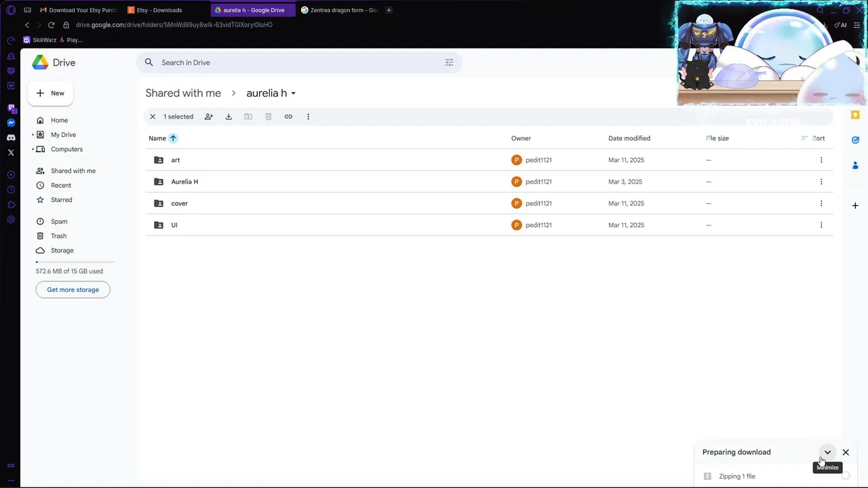Click Get add-ons plus icon in side panel
Viewport: 868px width, 488px height.
coord(855,205)
